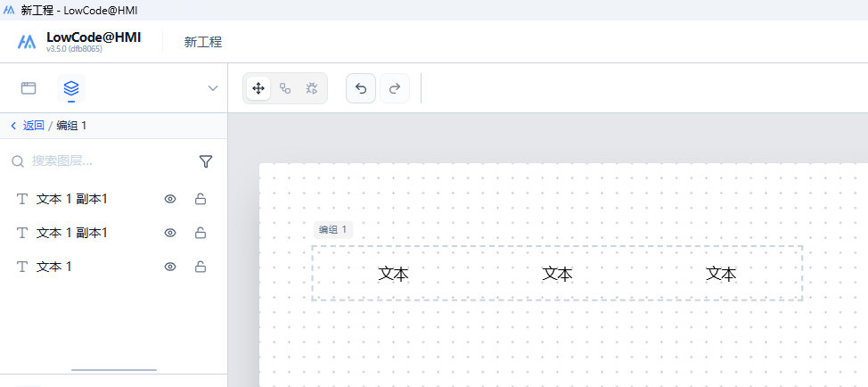This screenshot has width=868, height=387.
Task: Hide the topmost 文本 1 副本1 layer
Action: pyautogui.click(x=170, y=200)
